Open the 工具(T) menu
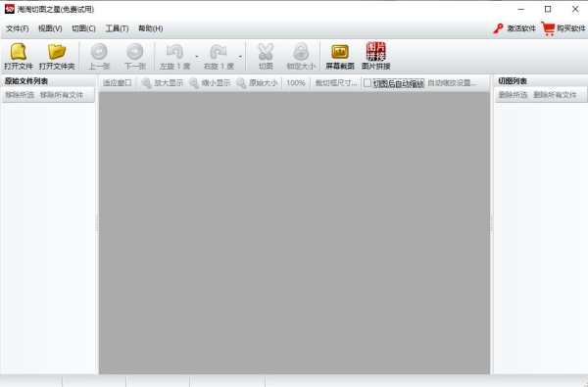This screenshot has height=387, width=588. [117, 28]
